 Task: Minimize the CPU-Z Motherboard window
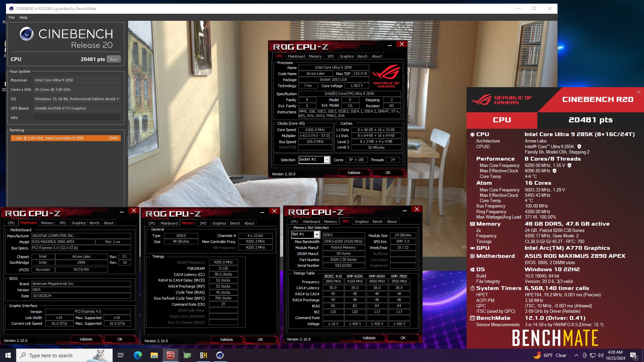coord(122,211)
